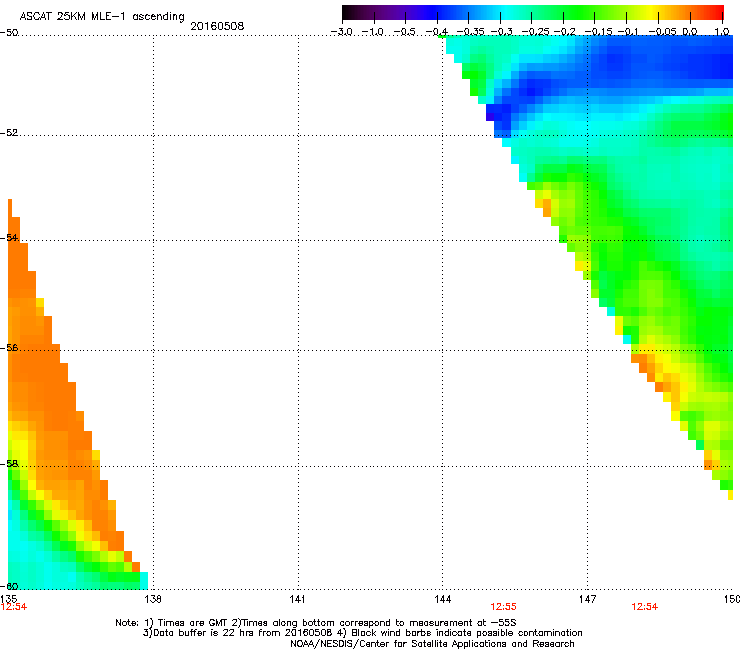The width and height of the screenshot is (740, 650).
Task: Select the date label '20160508' under the title
Action: [x=217, y=26]
